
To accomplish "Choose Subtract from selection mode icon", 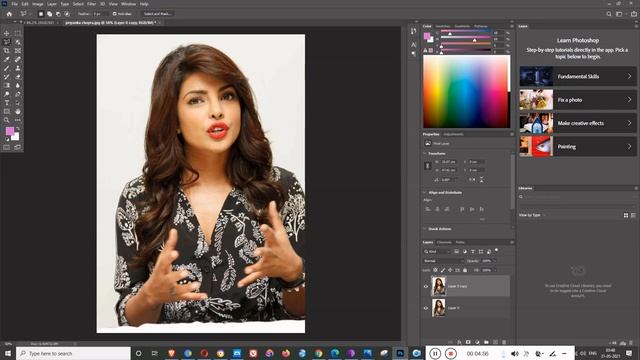I will [x=58, y=14].
